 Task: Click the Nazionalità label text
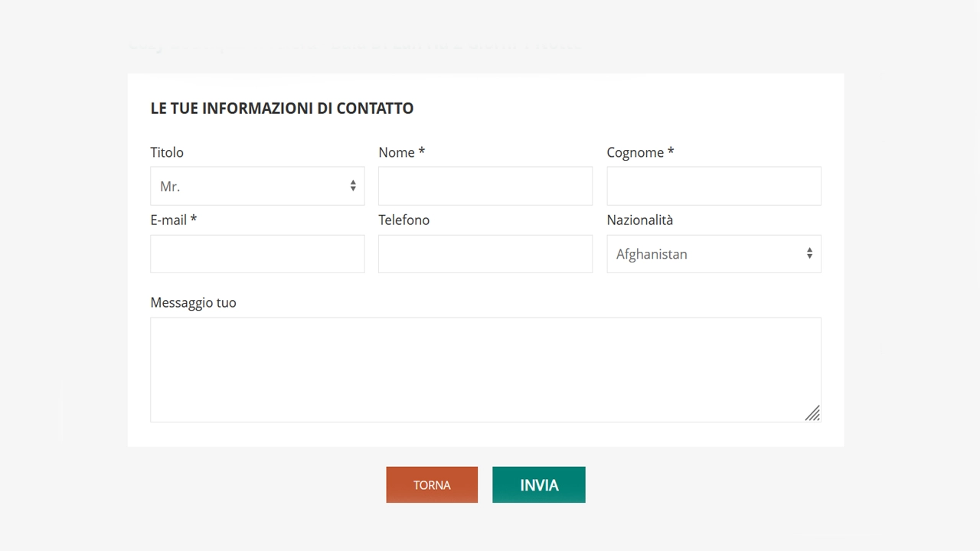[639, 220]
